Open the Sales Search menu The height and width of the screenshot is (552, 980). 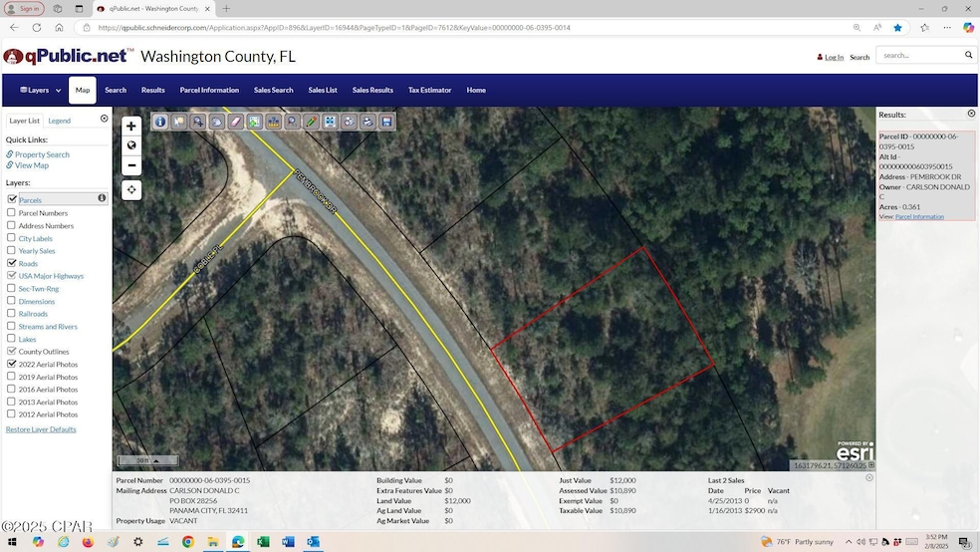point(273,90)
